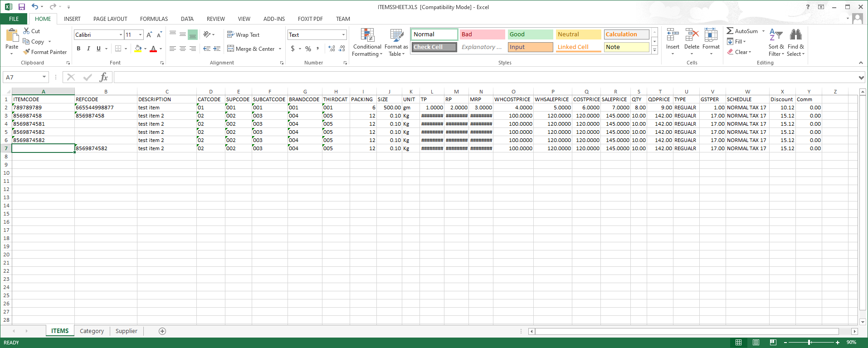Apply the red font color
The width and height of the screenshot is (868, 348).
click(153, 49)
